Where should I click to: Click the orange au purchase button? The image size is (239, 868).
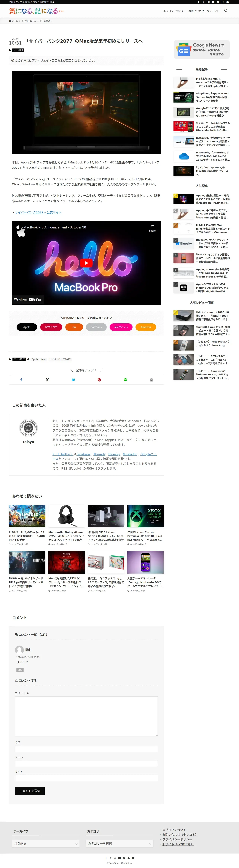(74, 327)
